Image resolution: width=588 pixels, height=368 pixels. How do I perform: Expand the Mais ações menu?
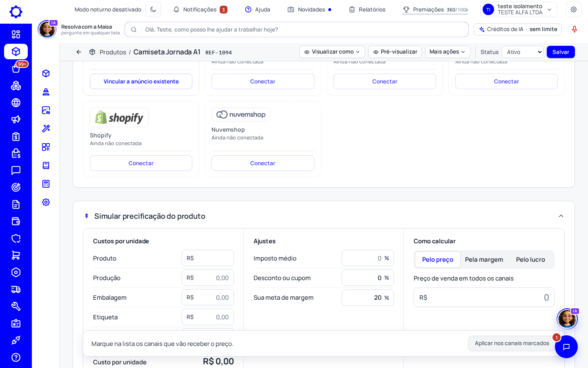coord(448,52)
